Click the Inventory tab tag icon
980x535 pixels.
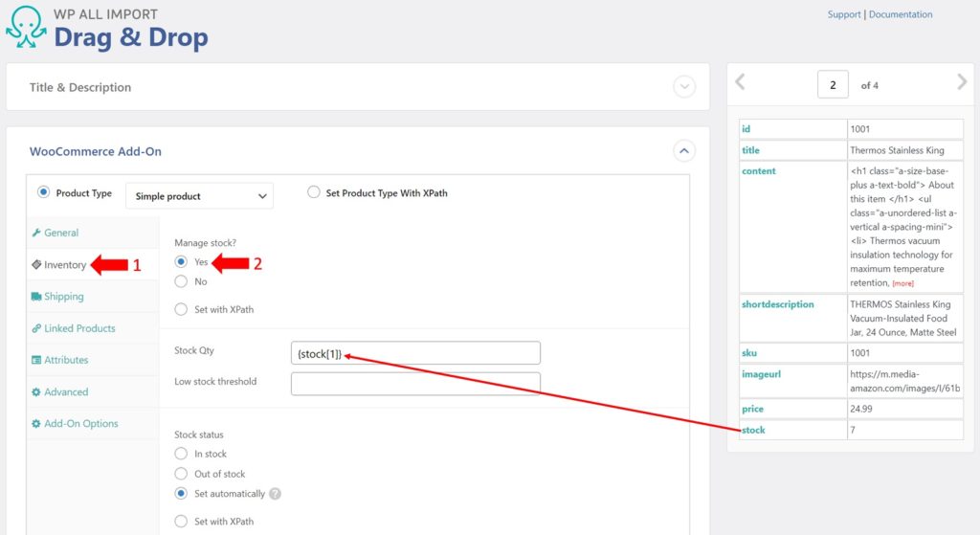point(36,264)
